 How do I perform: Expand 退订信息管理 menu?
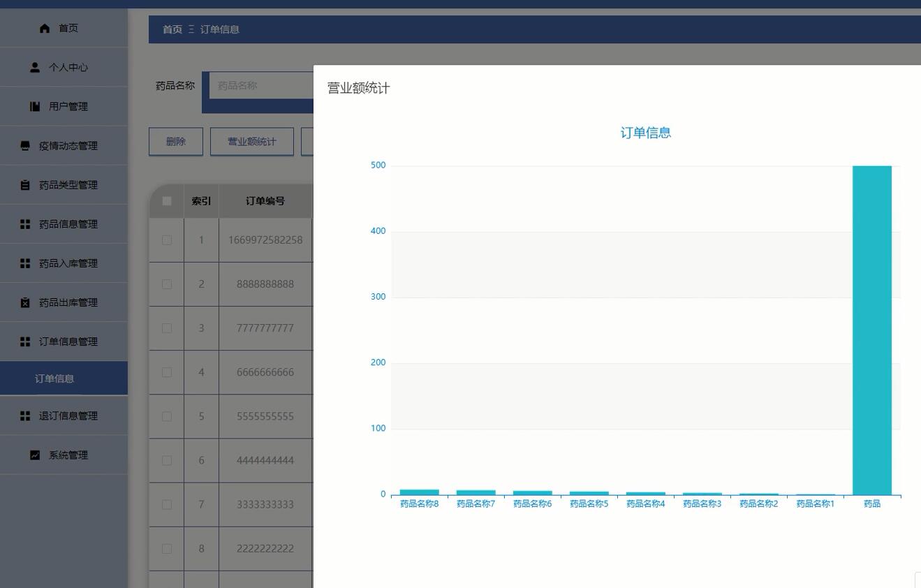pos(64,416)
